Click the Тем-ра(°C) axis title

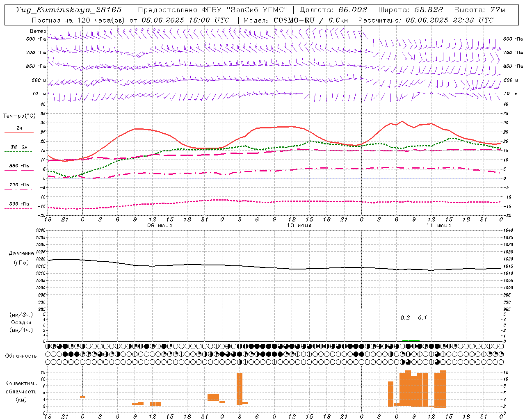pyautogui.click(x=19, y=116)
